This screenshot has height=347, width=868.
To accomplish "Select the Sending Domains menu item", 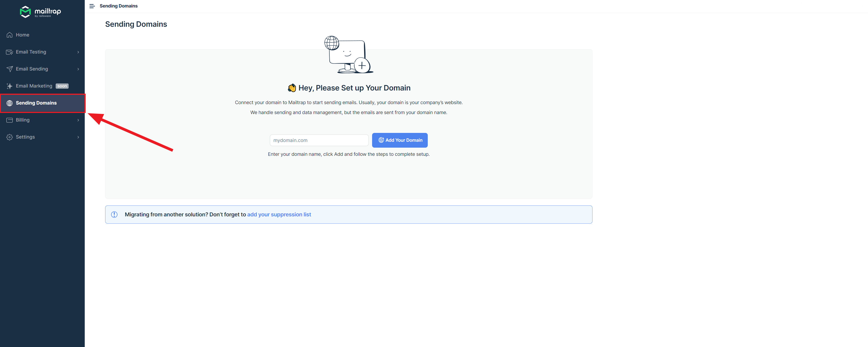I will point(36,103).
